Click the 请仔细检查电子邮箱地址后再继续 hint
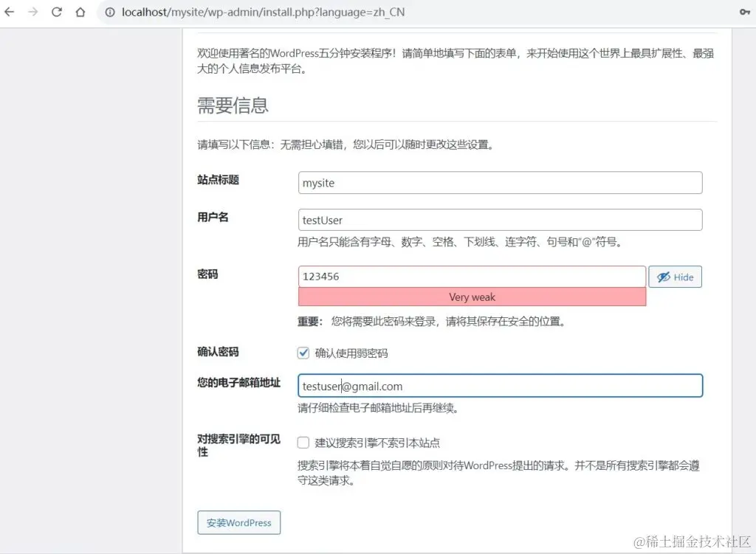 click(x=378, y=408)
